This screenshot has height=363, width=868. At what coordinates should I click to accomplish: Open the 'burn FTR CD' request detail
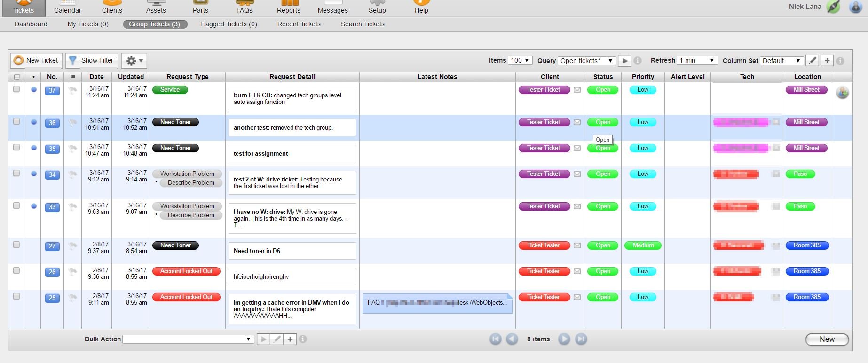click(x=292, y=98)
